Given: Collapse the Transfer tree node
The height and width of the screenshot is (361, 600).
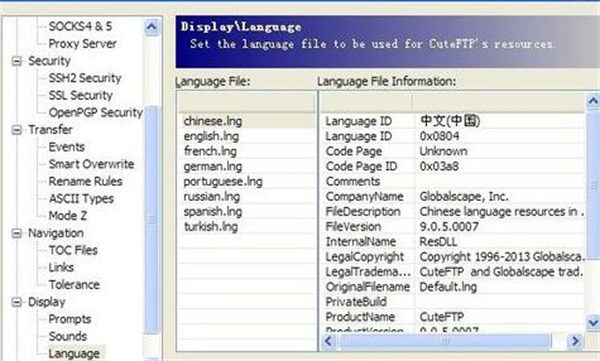Looking at the screenshot, I should point(16,130).
